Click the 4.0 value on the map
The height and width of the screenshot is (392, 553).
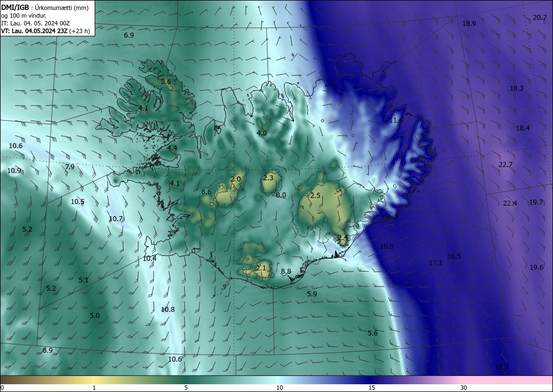[x=262, y=133]
